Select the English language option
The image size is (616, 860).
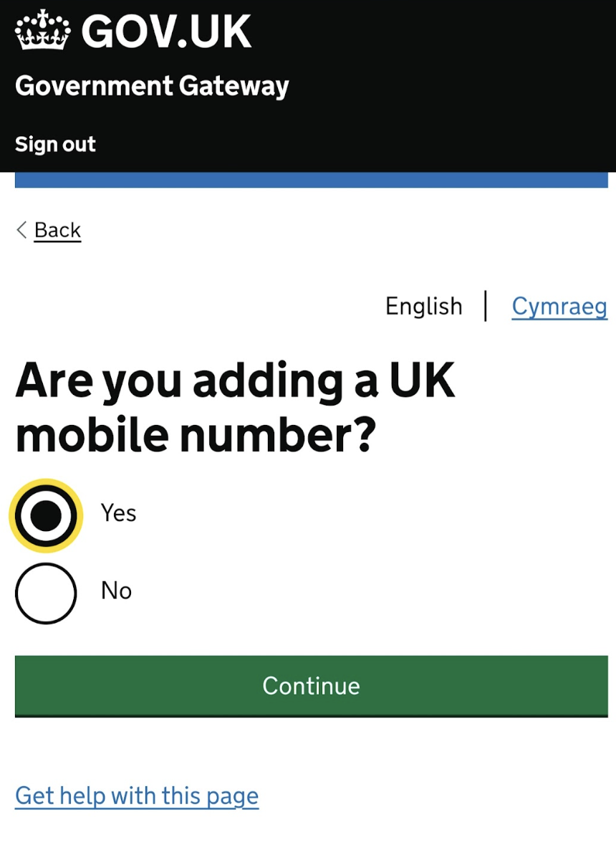point(424,307)
